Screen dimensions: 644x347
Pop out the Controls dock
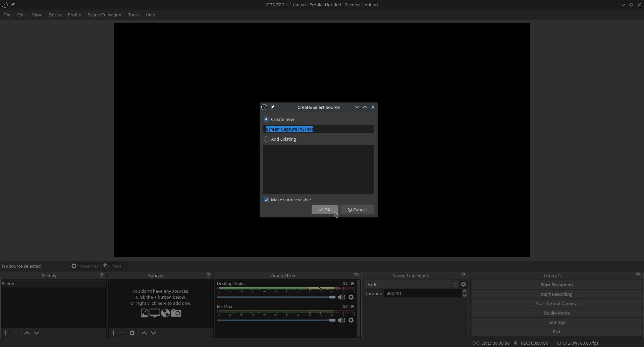point(639,275)
